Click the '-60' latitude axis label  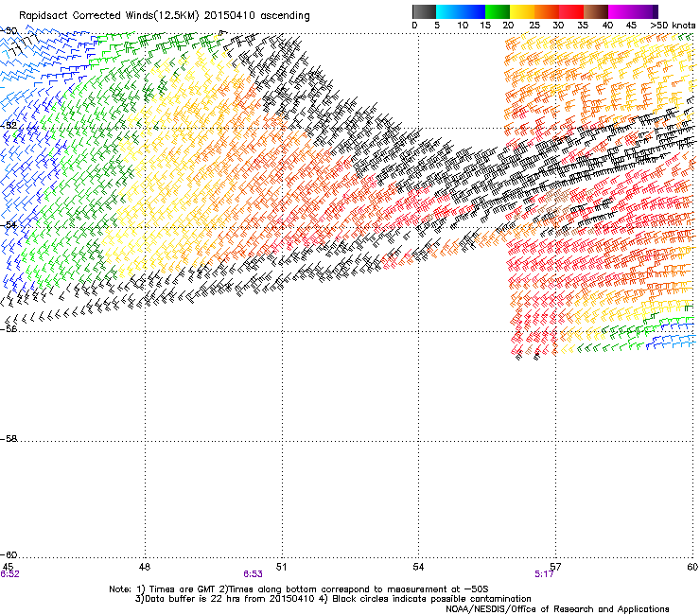coord(9,554)
